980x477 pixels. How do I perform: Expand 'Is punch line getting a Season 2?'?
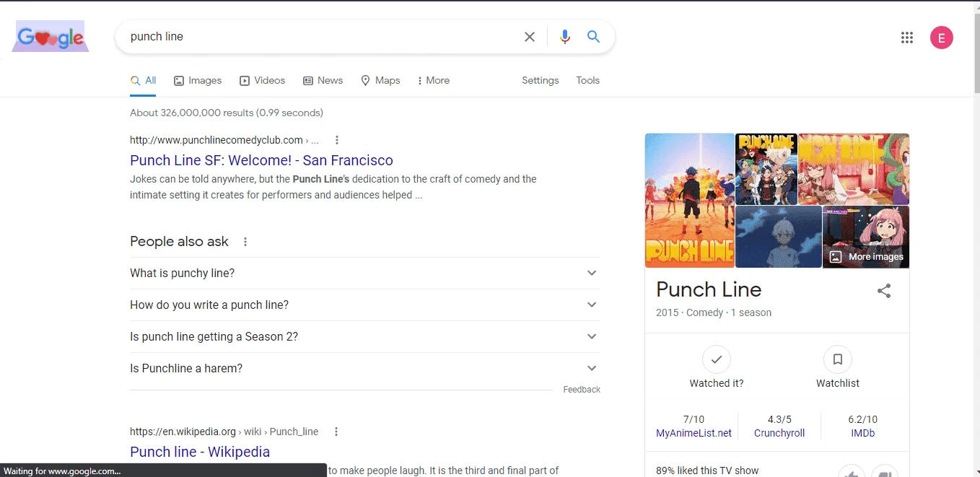click(x=365, y=336)
